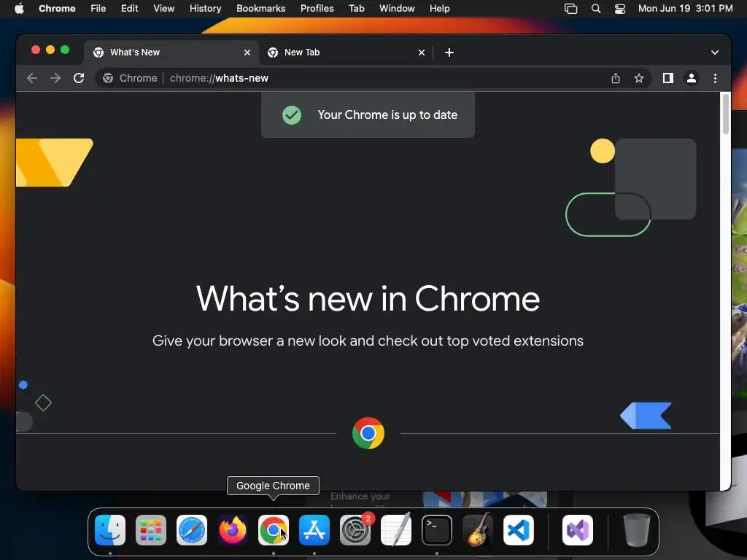747x560 pixels.
Task: Switch to the New Tab tab
Action: (346, 52)
